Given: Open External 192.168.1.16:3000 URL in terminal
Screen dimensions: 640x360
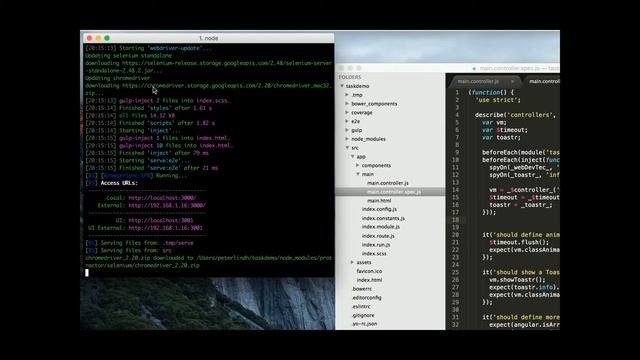Looking at the screenshot, I should [167, 206].
